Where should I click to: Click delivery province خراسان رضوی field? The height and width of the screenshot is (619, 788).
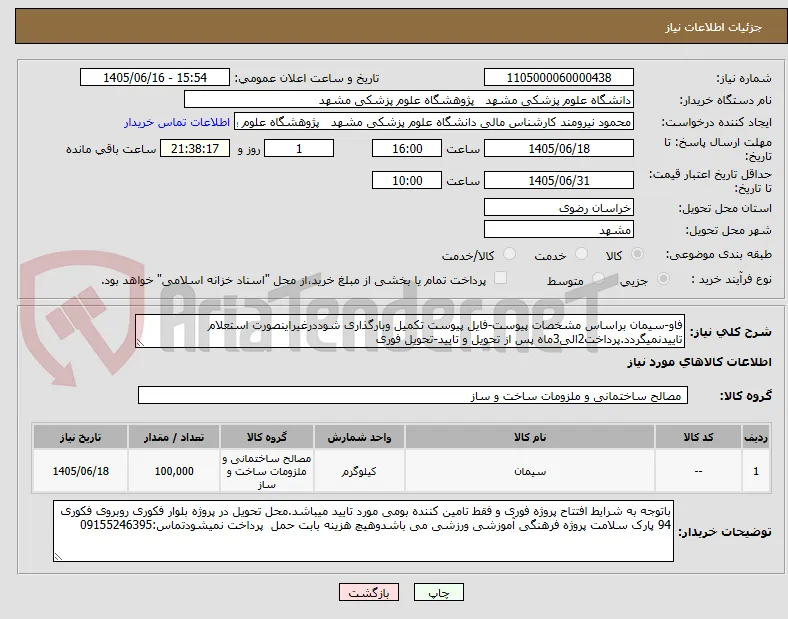(558, 208)
